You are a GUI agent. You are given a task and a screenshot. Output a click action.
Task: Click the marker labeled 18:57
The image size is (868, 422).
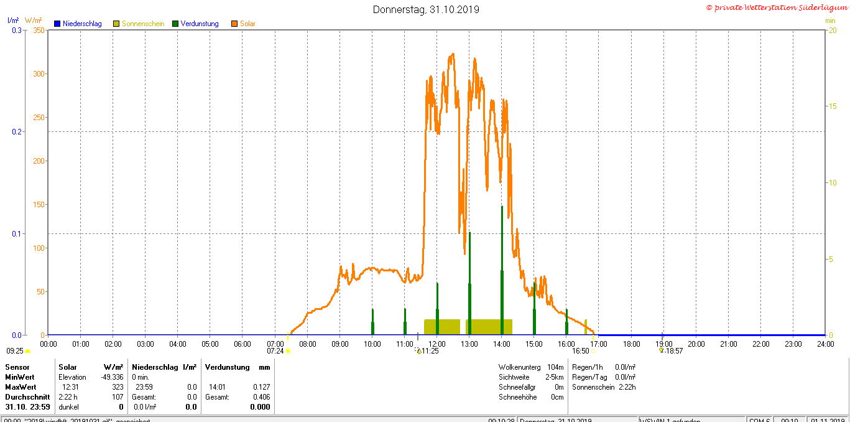(662, 351)
